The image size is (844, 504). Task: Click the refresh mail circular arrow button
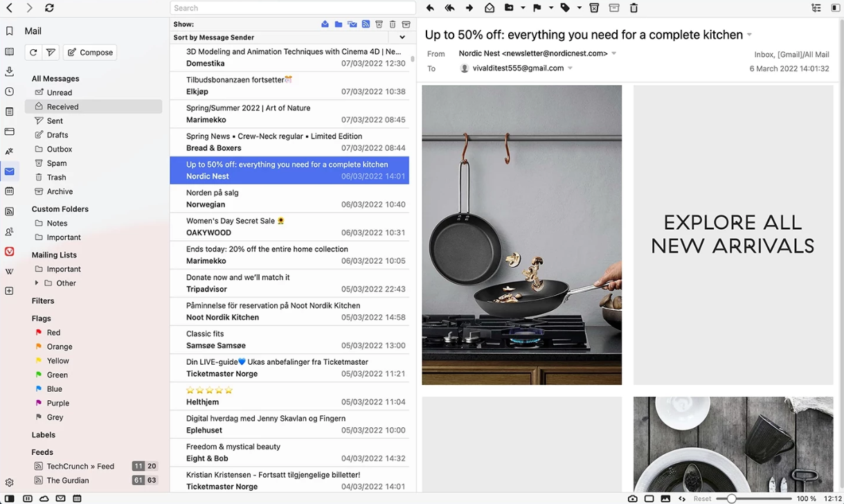tap(33, 52)
